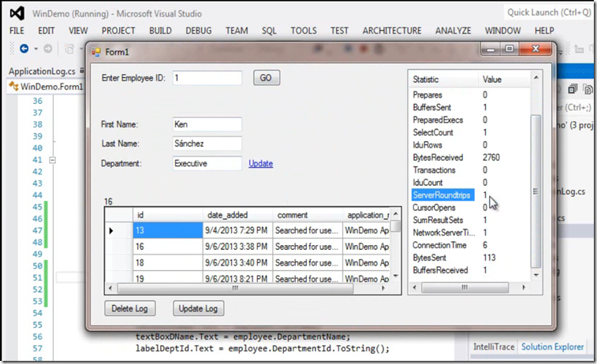Click the First Name text box

pos(207,124)
